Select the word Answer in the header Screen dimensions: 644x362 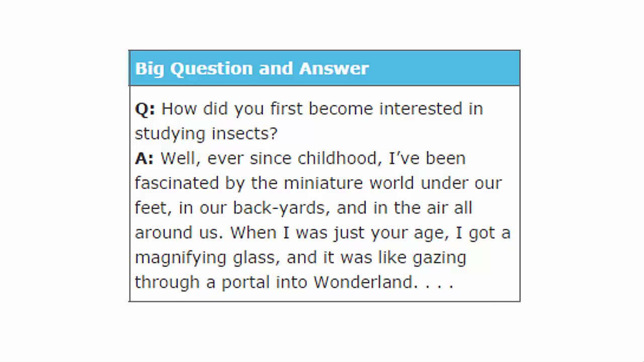pos(334,68)
